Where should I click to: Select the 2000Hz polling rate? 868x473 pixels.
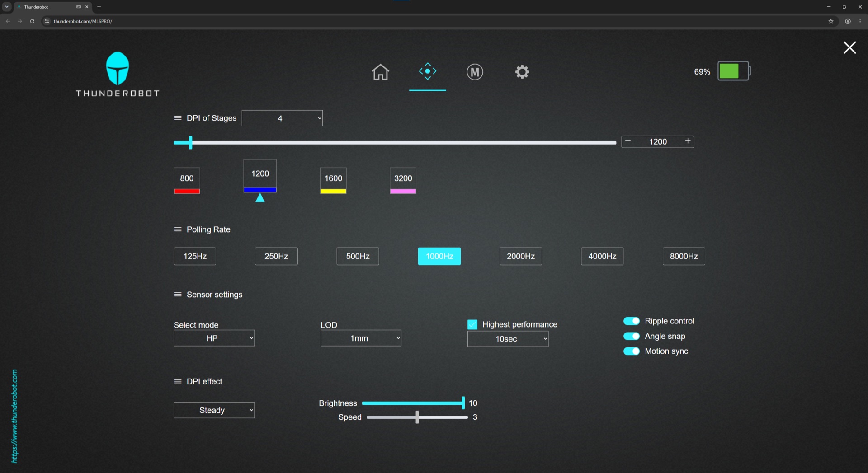click(x=521, y=256)
